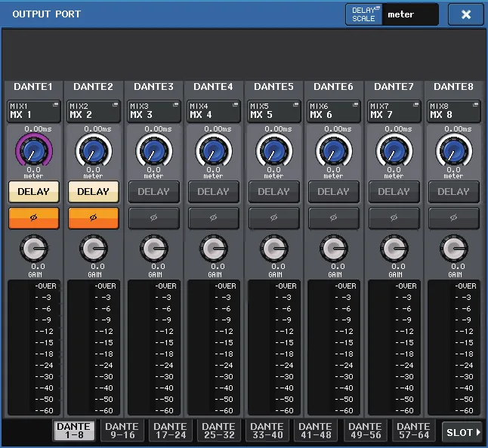
Task: Open MIX4 MX 4 patch selector
Action: click(x=214, y=111)
